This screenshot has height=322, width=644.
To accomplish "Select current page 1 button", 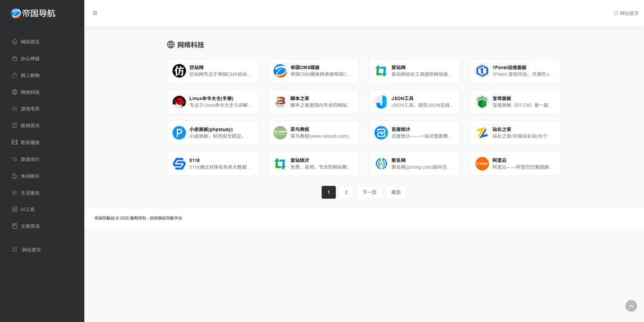I will 328,192.
